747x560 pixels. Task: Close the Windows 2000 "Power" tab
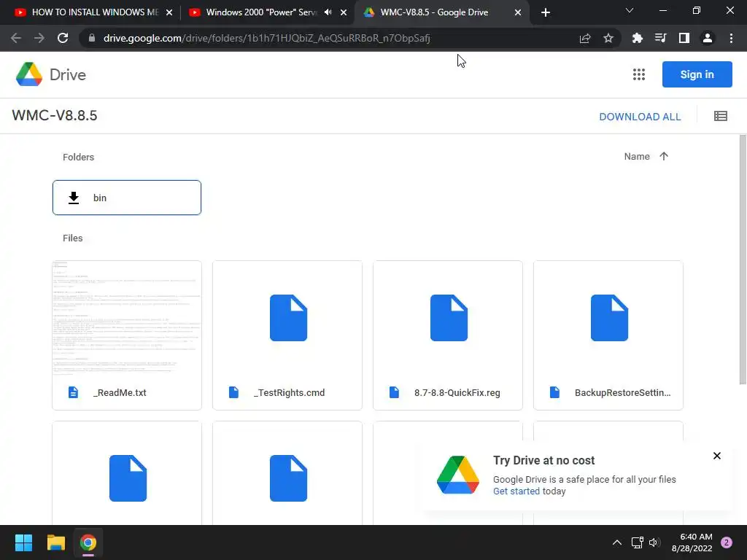pyautogui.click(x=344, y=12)
